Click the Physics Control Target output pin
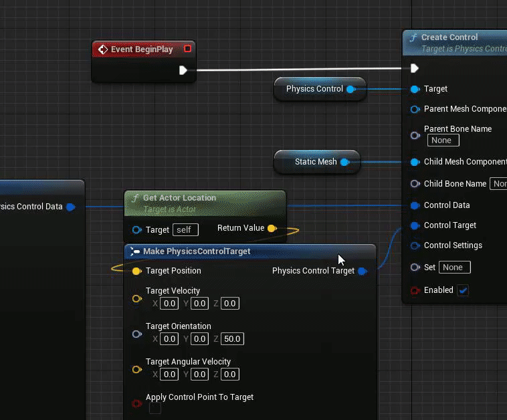This screenshot has width=507, height=420. pos(363,271)
